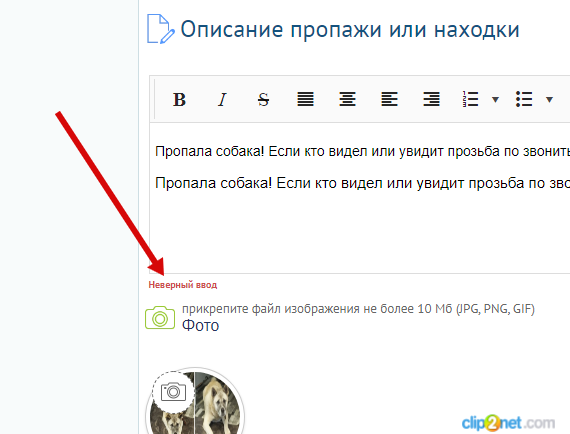Screen dimensions: 570x434
Task: Place cursor in first description paragraph
Action: pyautogui.click(x=362, y=151)
